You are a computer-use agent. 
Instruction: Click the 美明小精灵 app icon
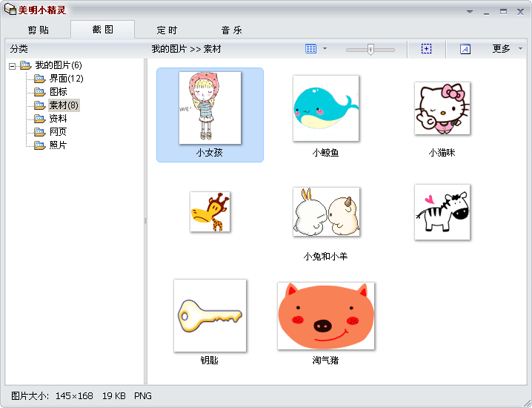click(x=10, y=9)
